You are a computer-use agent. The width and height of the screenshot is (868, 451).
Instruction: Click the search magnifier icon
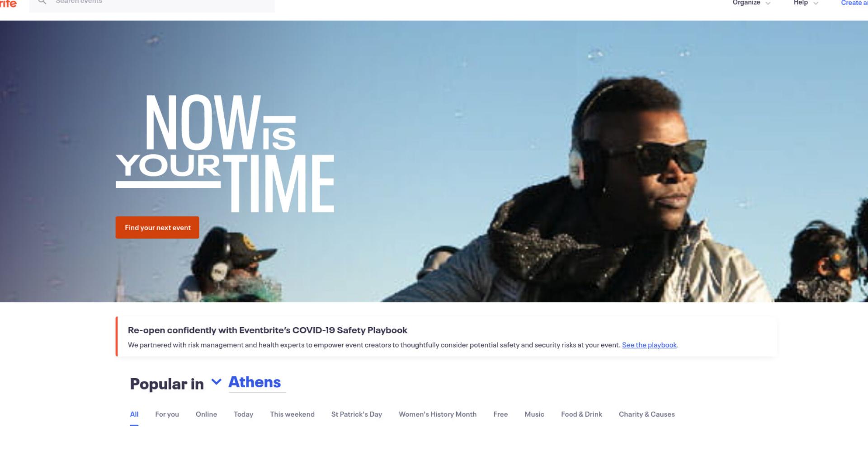42,2
